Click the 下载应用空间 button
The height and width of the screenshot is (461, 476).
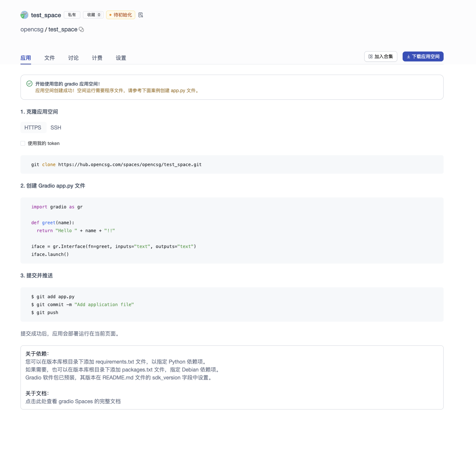423,56
